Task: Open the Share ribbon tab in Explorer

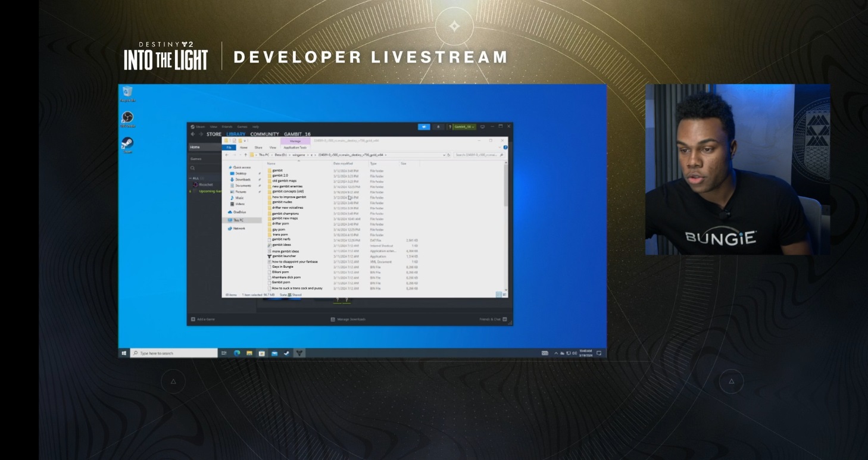Action: pyautogui.click(x=258, y=148)
